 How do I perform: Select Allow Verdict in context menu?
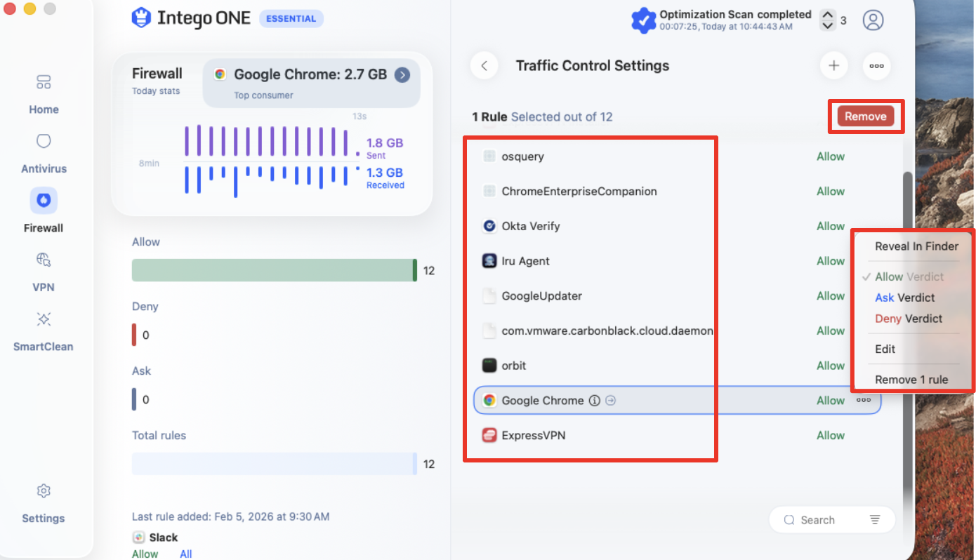[x=909, y=276]
